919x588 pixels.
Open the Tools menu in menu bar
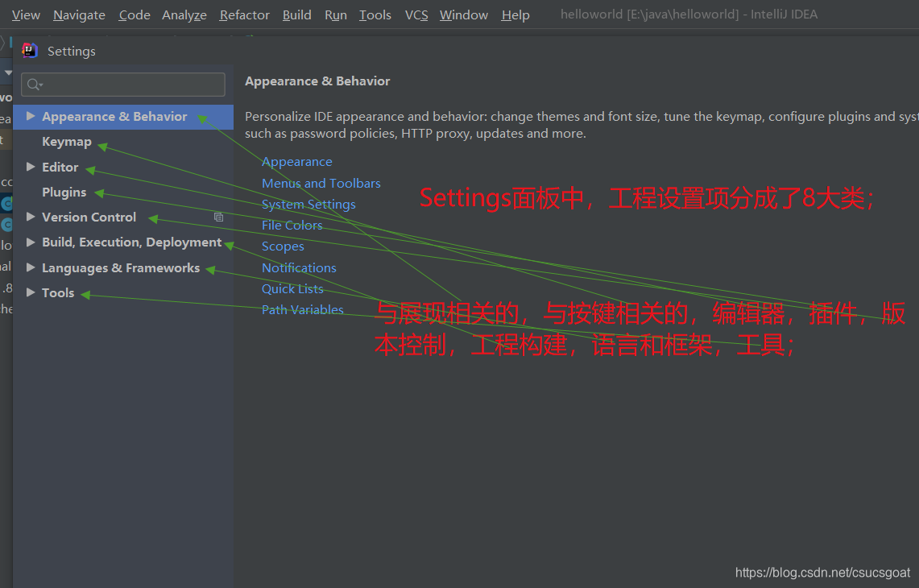375,14
